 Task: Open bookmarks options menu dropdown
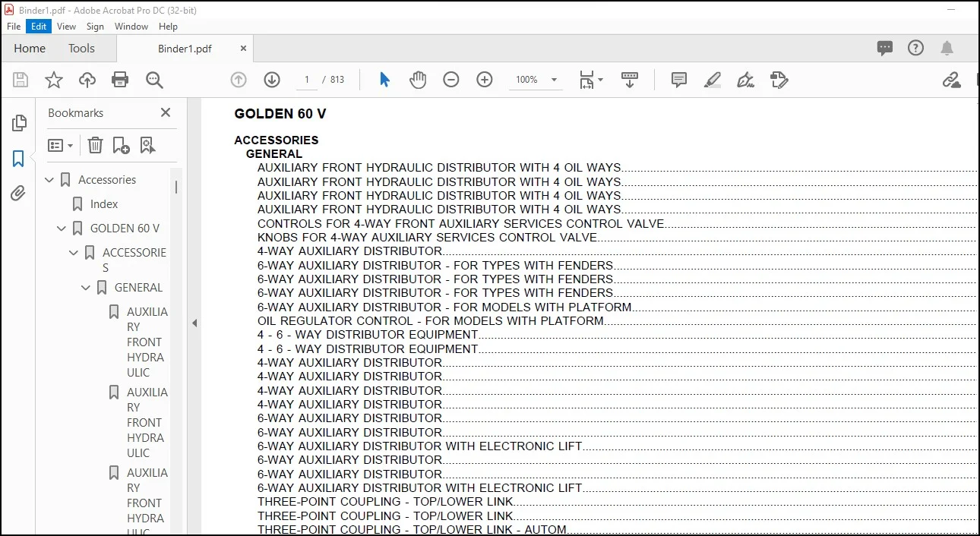click(x=61, y=145)
